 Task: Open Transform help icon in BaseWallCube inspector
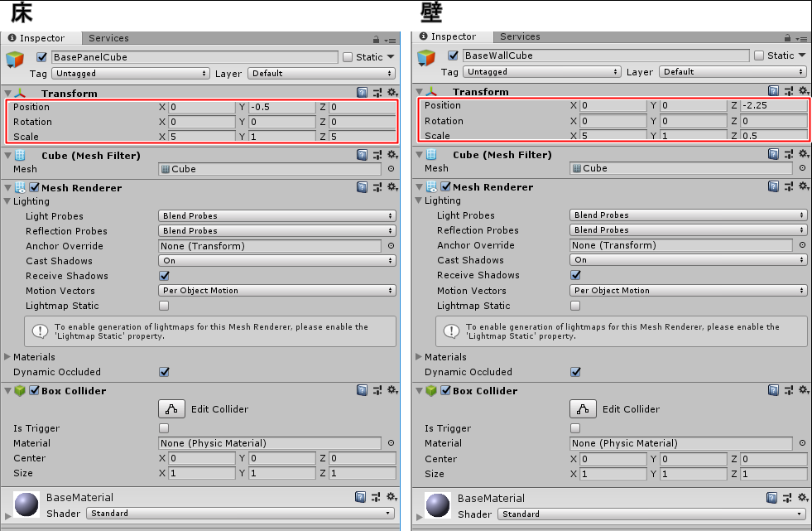pos(773,91)
